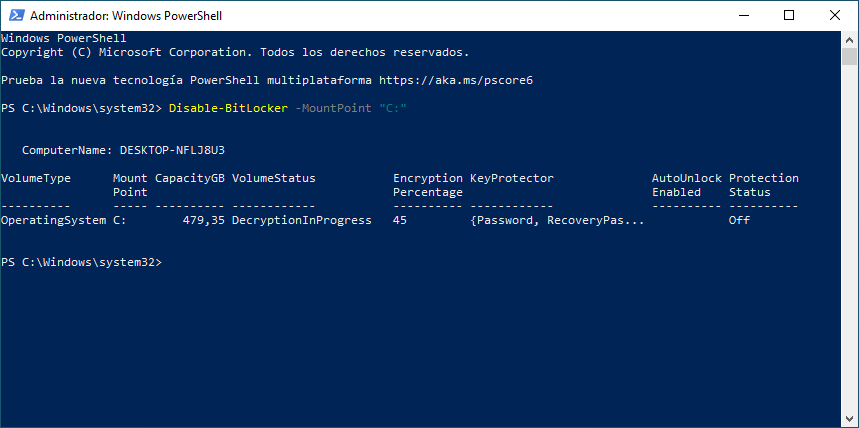The width and height of the screenshot is (859, 428).
Task: Minimize the PowerShell window
Action: point(743,15)
